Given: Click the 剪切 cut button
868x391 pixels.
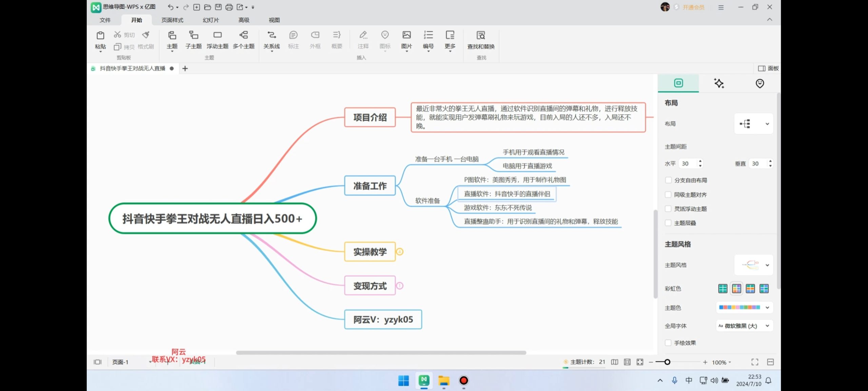Looking at the screenshot, I should 124,35.
